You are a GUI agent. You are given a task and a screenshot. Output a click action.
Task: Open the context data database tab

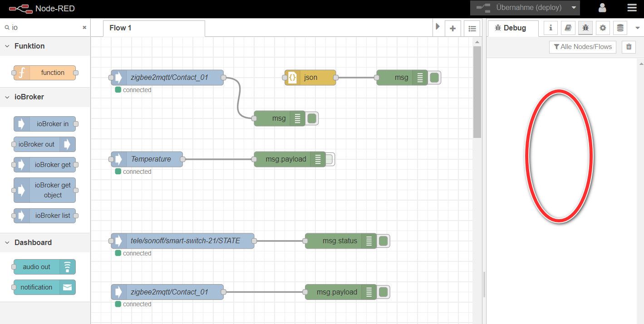[x=620, y=28]
